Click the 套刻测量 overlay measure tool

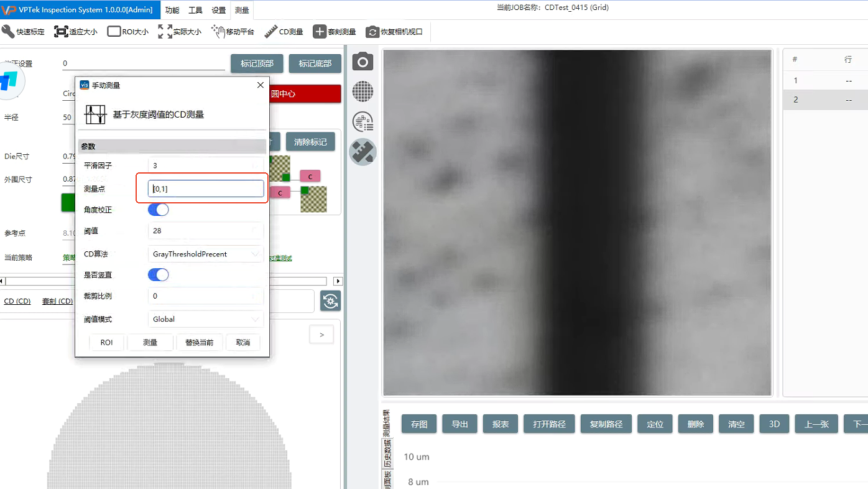pos(335,32)
